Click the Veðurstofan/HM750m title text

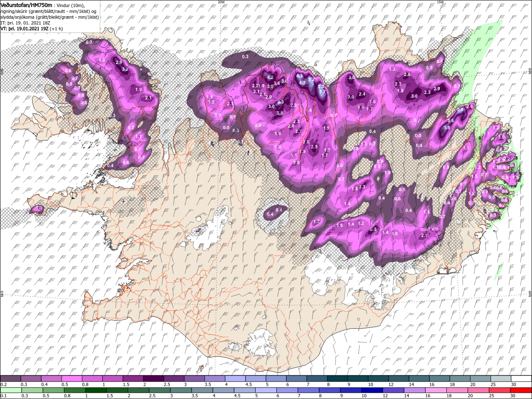pyautogui.click(x=27, y=5)
